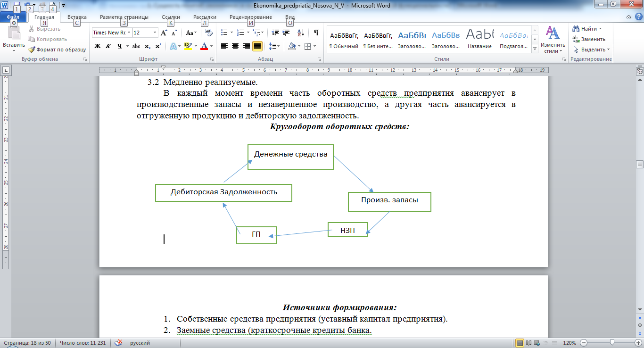The image size is (644, 348).
Task: Click word count Число слов: 11 231
Action: [x=82, y=343]
